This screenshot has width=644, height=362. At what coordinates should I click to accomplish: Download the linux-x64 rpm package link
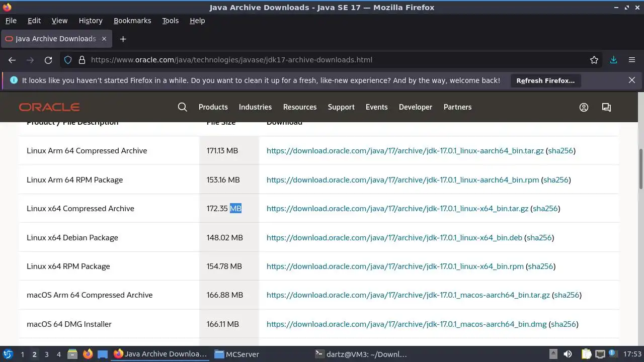pyautogui.click(x=395, y=266)
